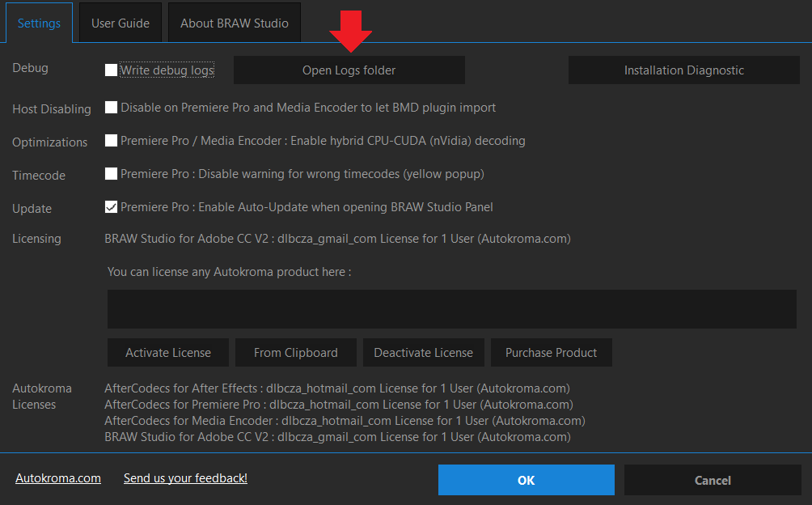Viewport: 812px width, 505px height.
Task: Select the Settings tab
Action: 39,23
